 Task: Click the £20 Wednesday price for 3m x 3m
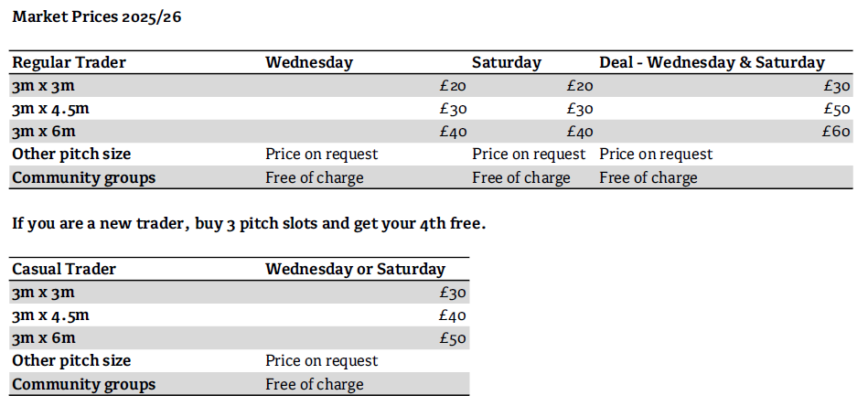[x=453, y=86]
